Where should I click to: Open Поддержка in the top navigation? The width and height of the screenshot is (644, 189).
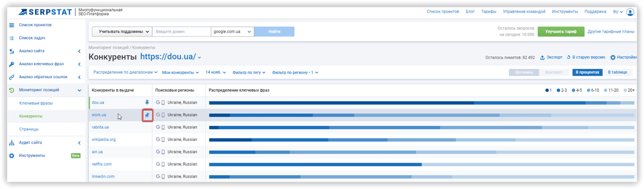click(595, 11)
